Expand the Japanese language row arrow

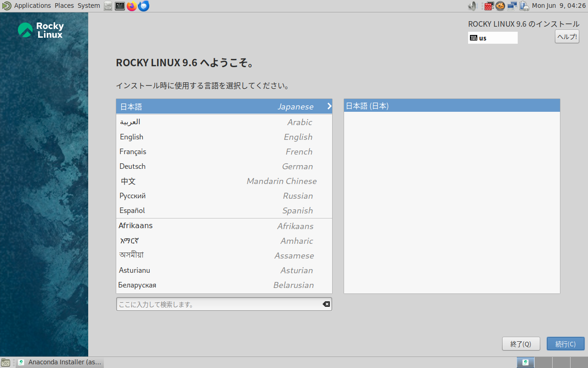coord(329,106)
